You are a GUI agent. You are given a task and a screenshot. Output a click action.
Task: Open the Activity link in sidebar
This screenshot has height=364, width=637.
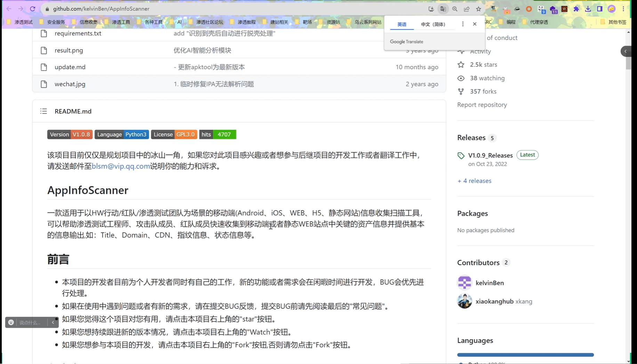point(480,51)
